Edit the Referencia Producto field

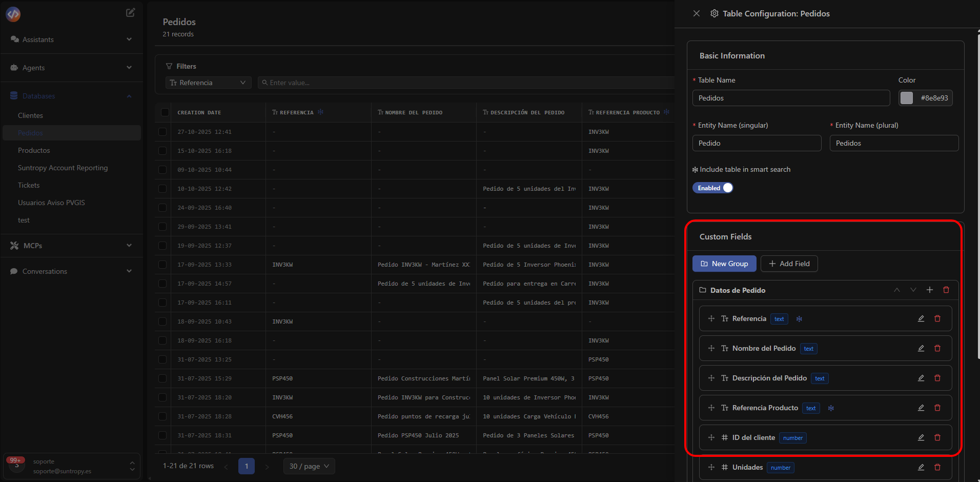[x=921, y=408]
